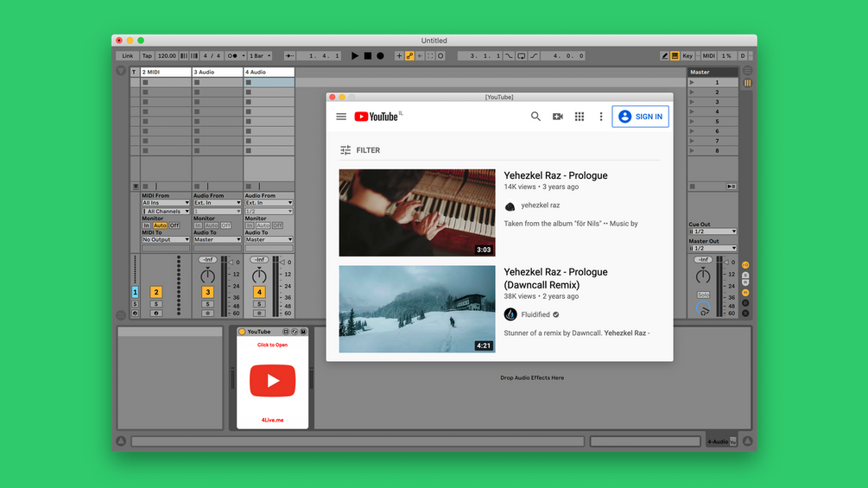Select the 2 MIDI track header
The width and height of the screenshot is (868, 488).
click(166, 72)
